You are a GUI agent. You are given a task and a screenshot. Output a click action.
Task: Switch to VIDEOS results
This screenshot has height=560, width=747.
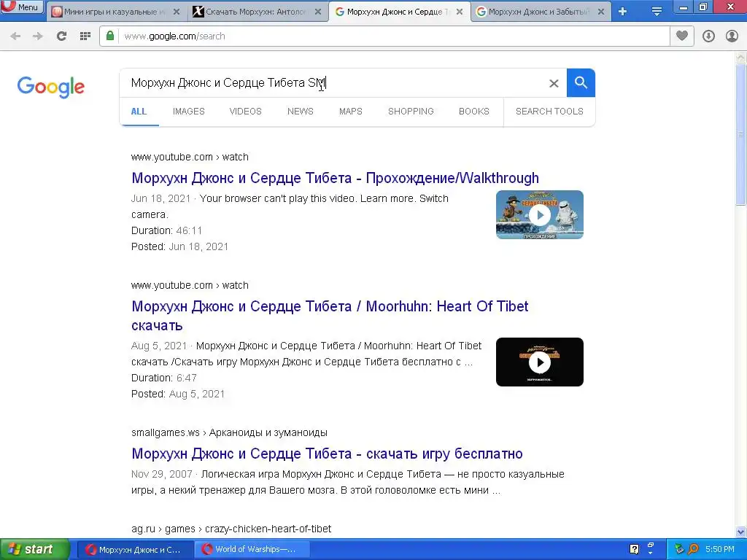pos(245,112)
